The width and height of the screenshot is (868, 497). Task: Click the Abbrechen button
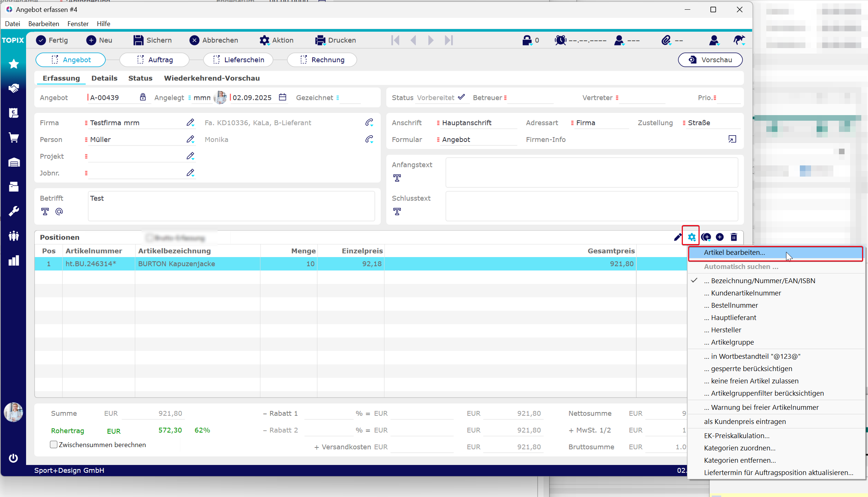[214, 40]
